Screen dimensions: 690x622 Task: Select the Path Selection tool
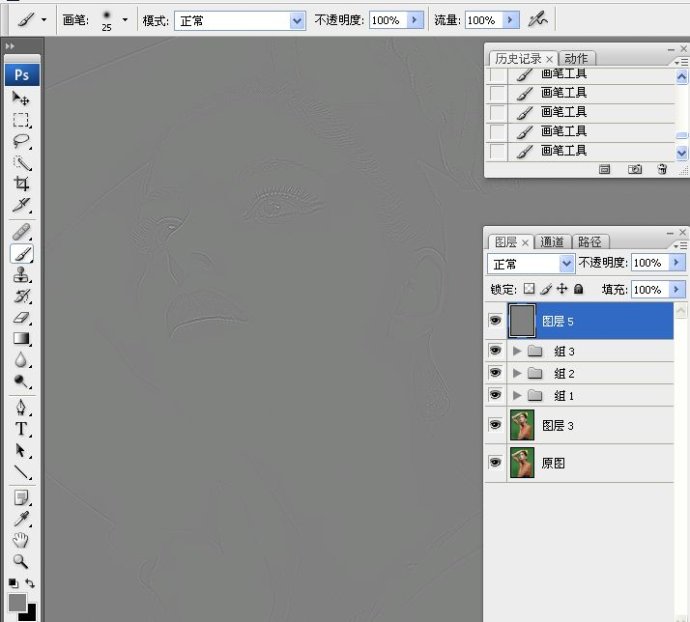click(21, 450)
